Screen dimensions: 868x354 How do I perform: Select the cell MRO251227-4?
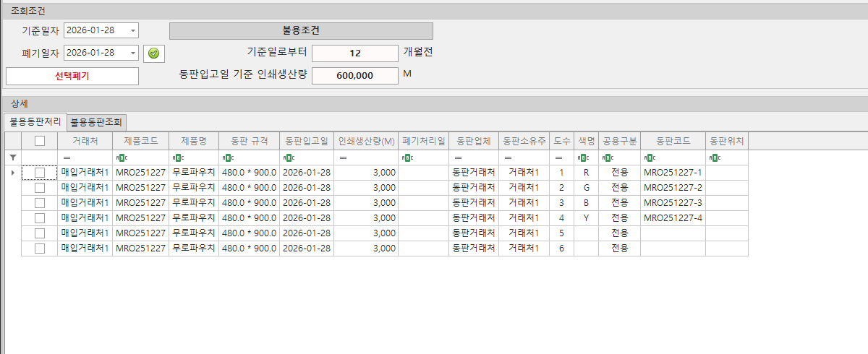pos(673,218)
